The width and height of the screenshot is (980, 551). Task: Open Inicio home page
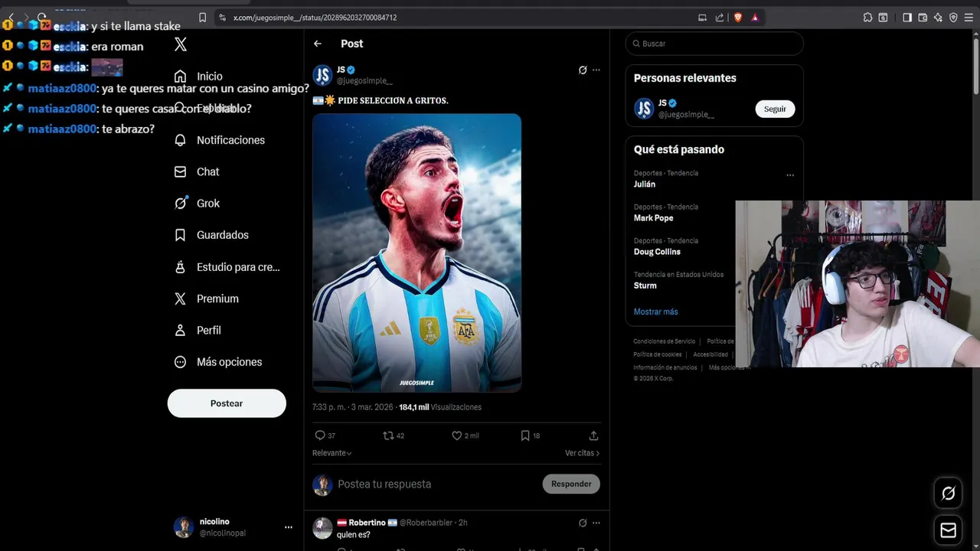coord(199,77)
